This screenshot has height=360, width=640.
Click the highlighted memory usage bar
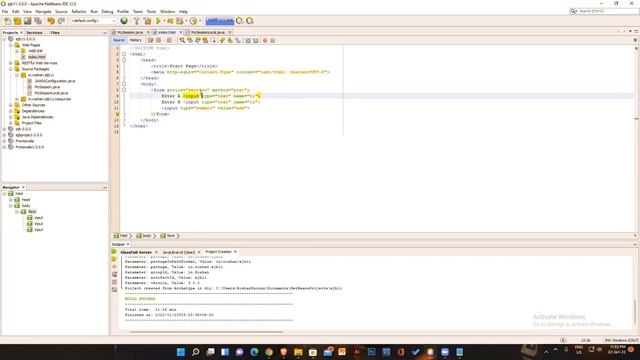click(219, 21)
